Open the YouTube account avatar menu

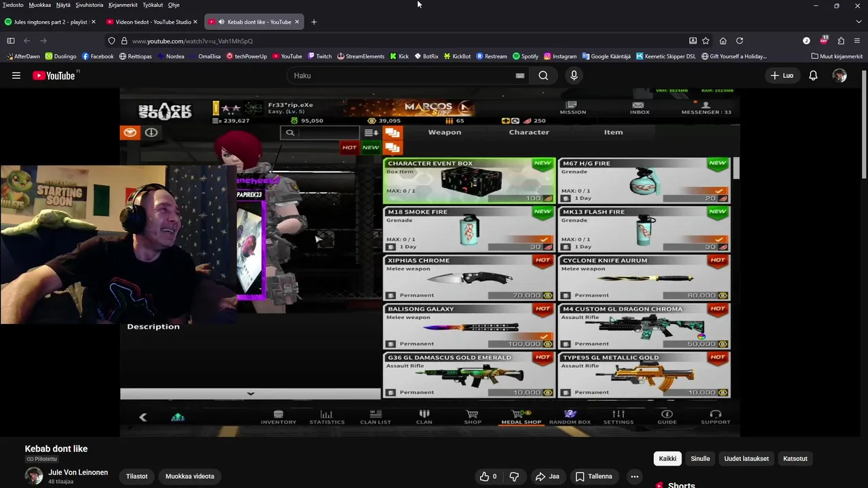(840, 75)
